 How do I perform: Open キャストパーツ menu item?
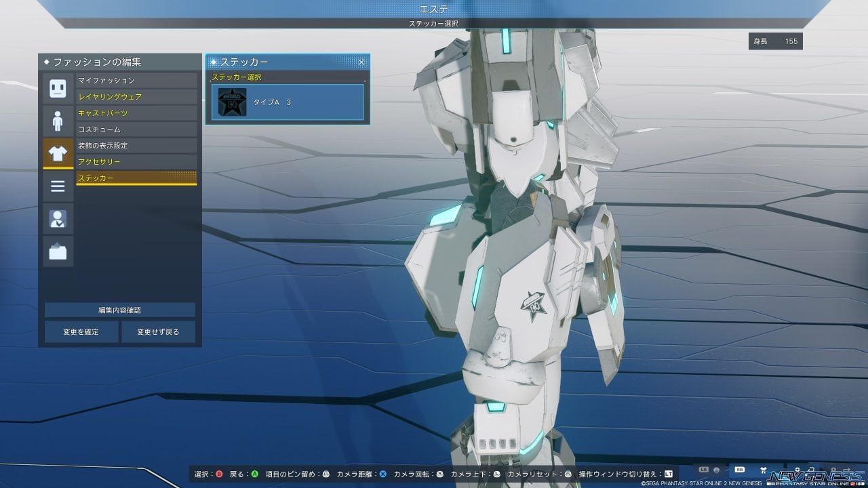click(x=136, y=113)
